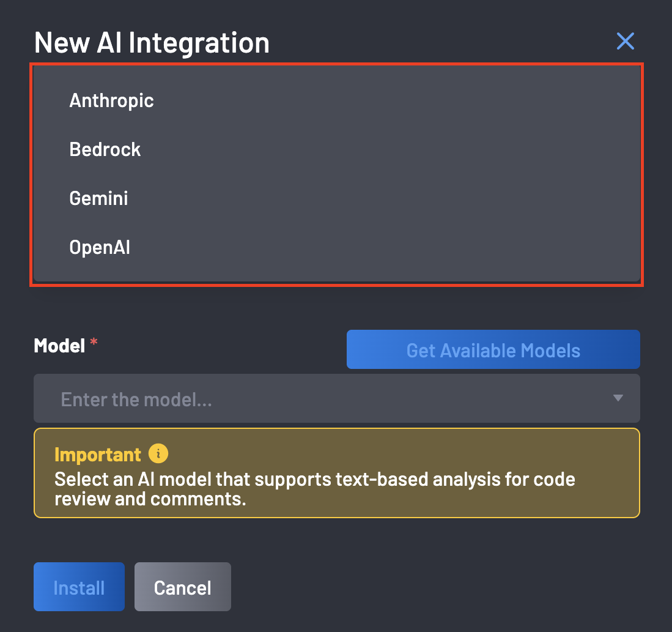
Task: Cancel the AI integration setup
Action: (182, 587)
